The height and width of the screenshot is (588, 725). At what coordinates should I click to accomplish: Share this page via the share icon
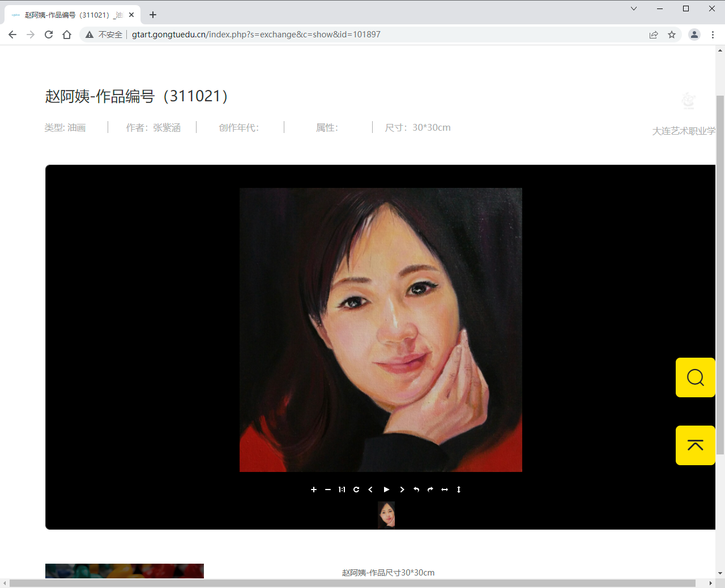click(654, 35)
